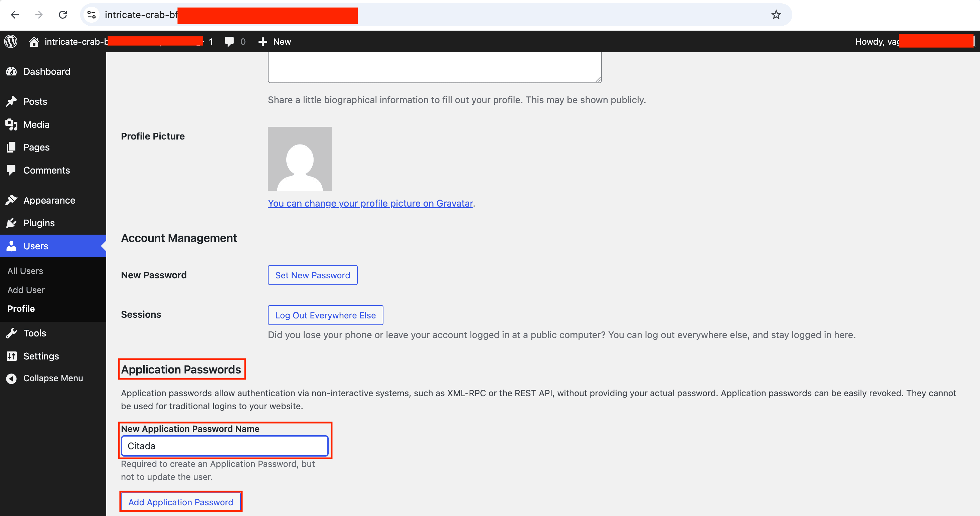This screenshot has width=980, height=516.
Task: Click the New Password label
Action: 154,275
